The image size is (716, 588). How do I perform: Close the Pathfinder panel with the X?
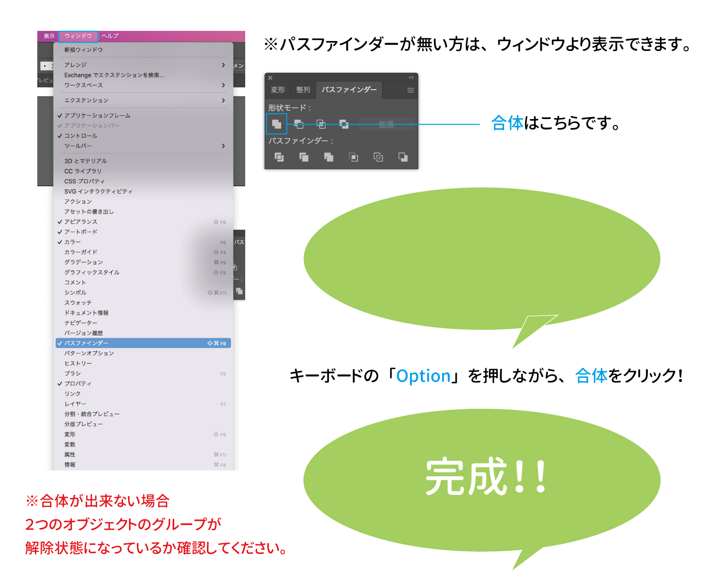click(x=270, y=77)
